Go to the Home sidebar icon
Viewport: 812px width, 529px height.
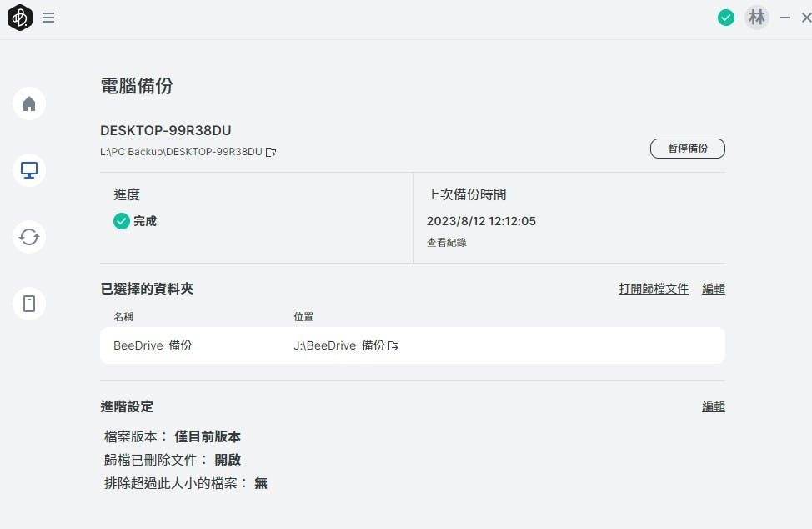click(x=29, y=103)
